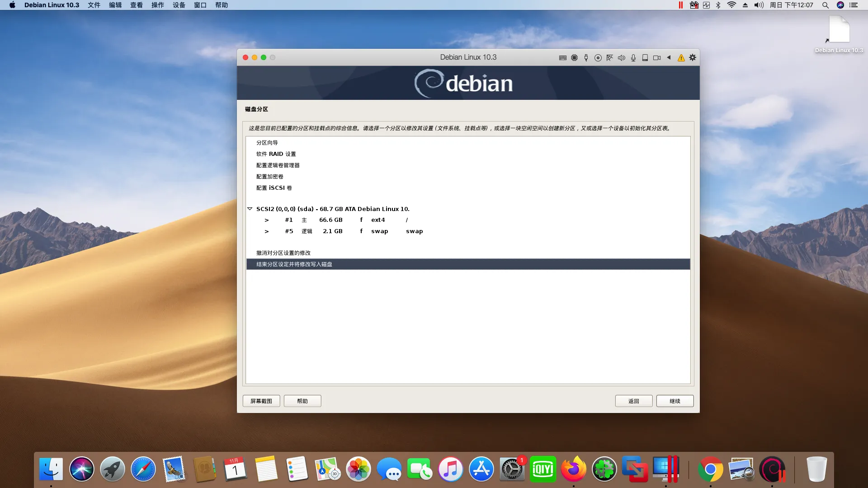This screenshot has width=868, height=488.
Task: Open the keyboard icon in the VM toolbar
Action: click(x=562, y=58)
